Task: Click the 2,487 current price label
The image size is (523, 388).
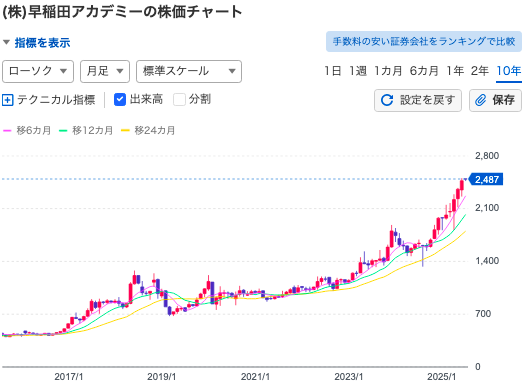Action: (486, 179)
